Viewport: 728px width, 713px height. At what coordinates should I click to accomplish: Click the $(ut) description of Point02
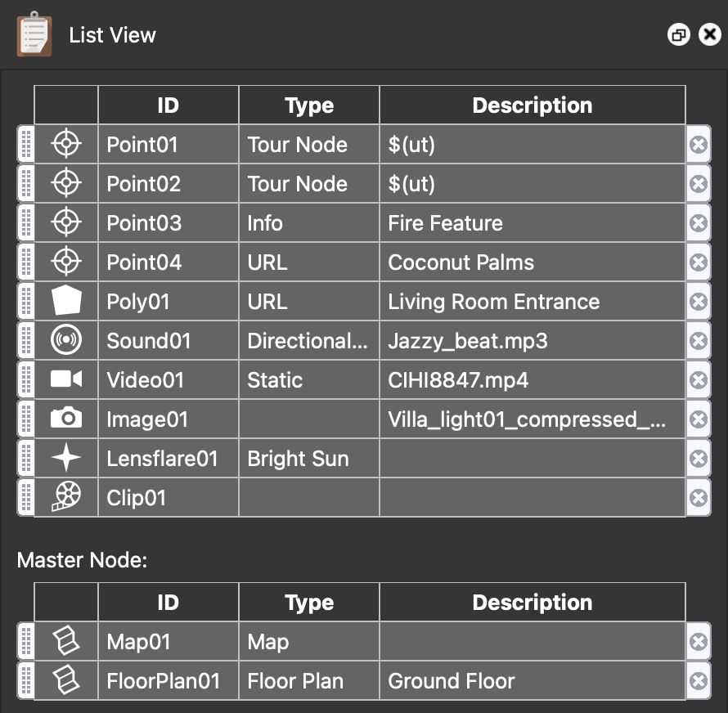411,184
